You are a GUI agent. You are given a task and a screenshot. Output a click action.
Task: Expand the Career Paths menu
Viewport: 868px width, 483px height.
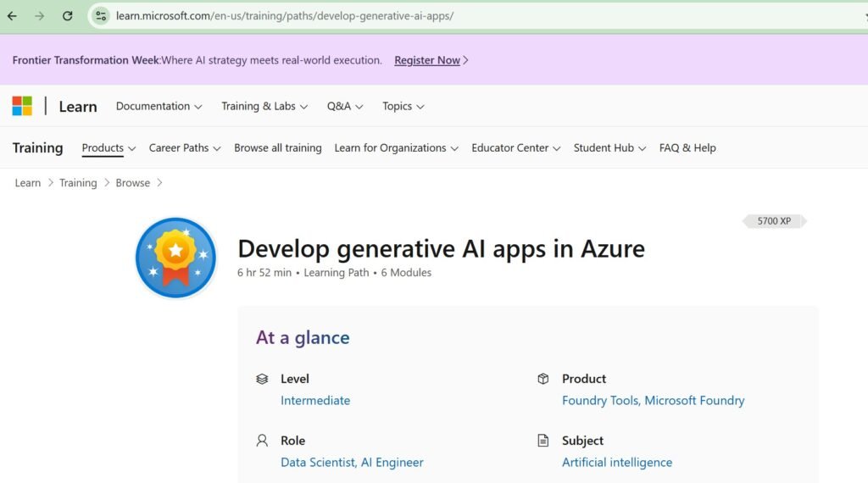coord(185,147)
